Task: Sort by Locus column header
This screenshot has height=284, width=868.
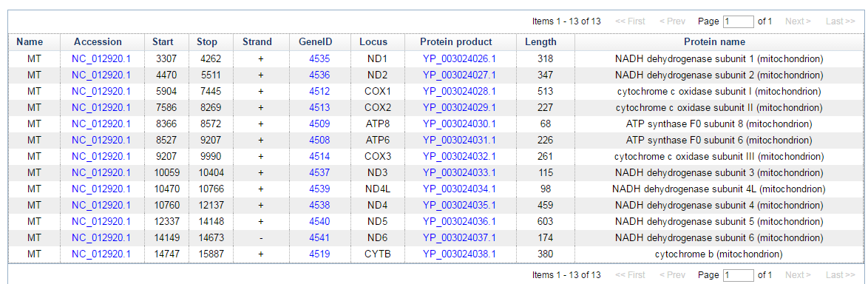Action: click(x=373, y=42)
